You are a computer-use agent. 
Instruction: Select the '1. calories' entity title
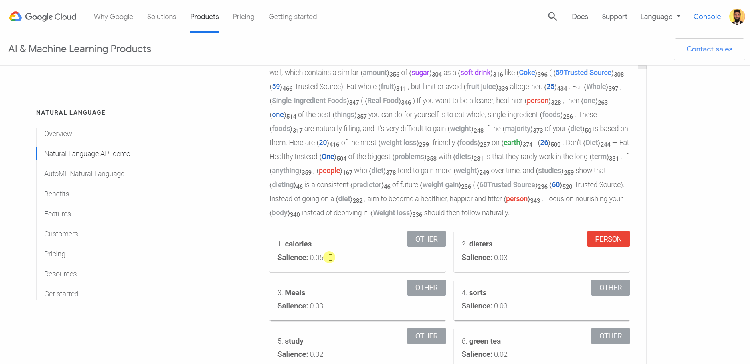[295, 244]
